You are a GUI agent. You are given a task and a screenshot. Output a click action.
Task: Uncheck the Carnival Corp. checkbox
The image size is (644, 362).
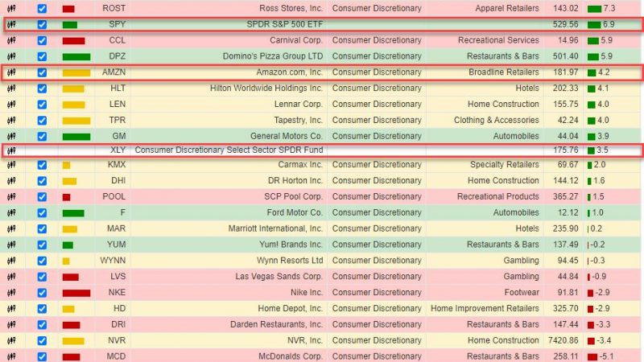click(x=42, y=41)
